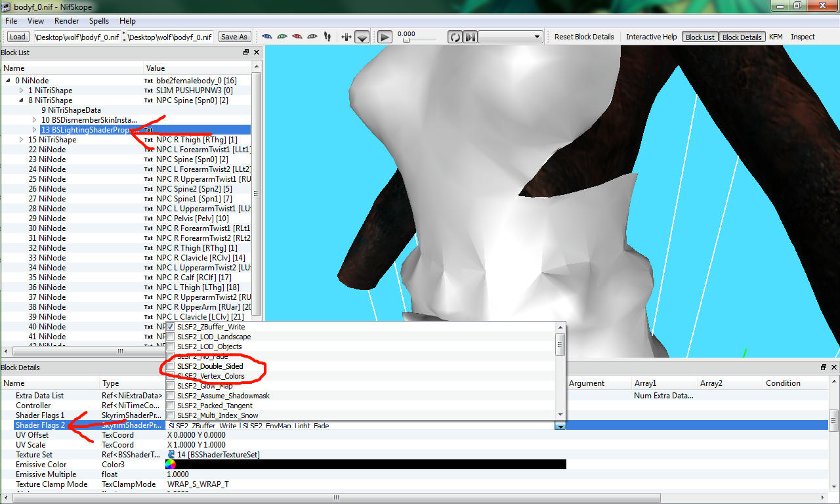Click the Txt icon beside bbe2femalebody_0
This screenshot has height=504, width=840.
(x=148, y=81)
